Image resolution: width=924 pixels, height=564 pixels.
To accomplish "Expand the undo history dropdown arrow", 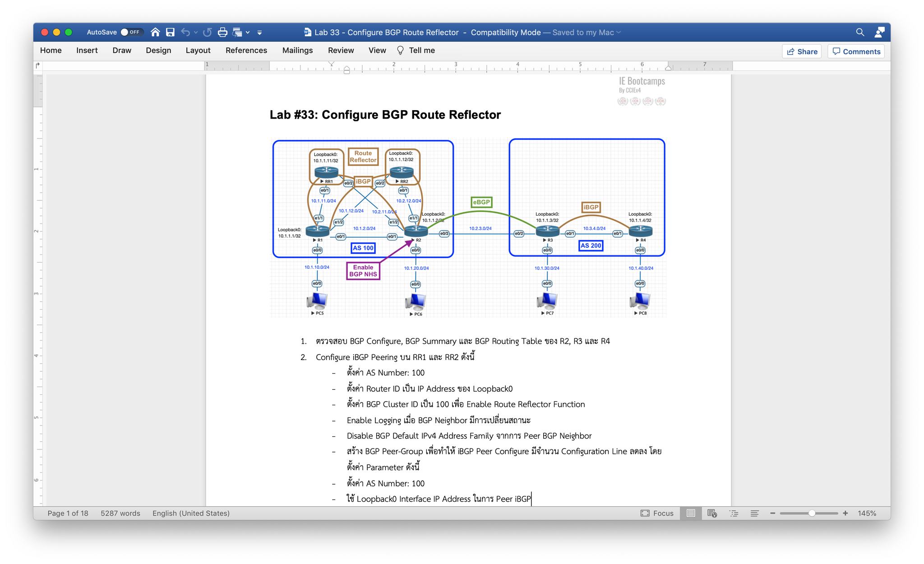I will pyautogui.click(x=195, y=32).
